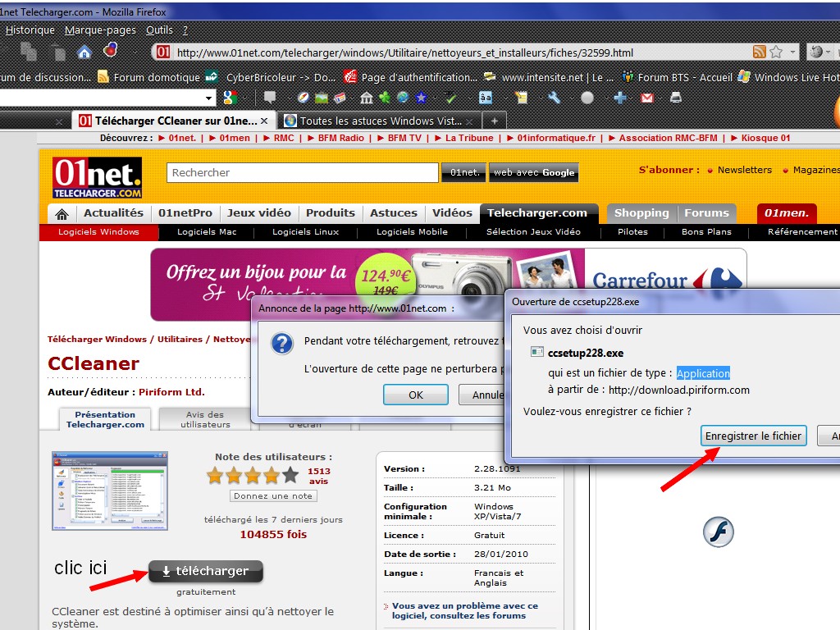The image size is (840, 630).
Task: Click the wrench settings toolbar icon
Action: [x=555, y=98]
